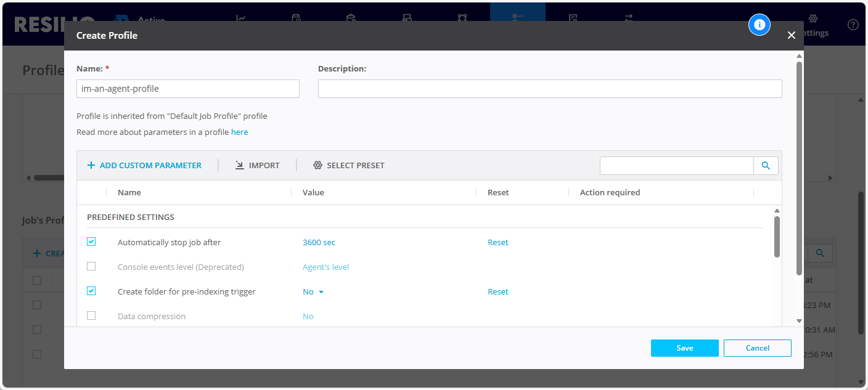Click inside the Description input field
This screenshot has height=390, width=868.
[549, 88]
